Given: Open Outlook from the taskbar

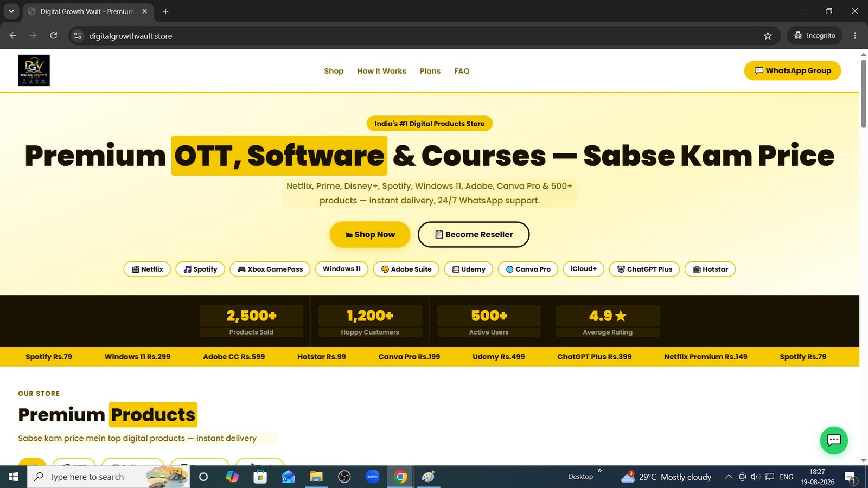Looking at the screenshot, I should tap(288, 477).
